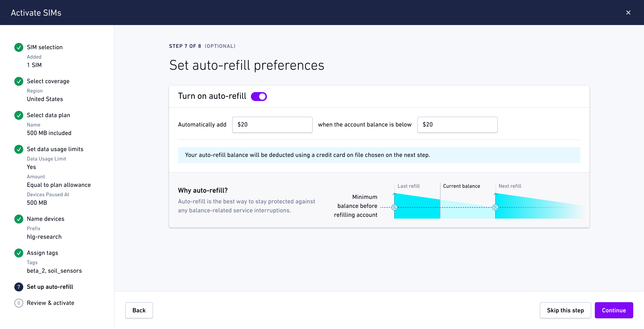Open the Review & activate step

pos(51,303)
